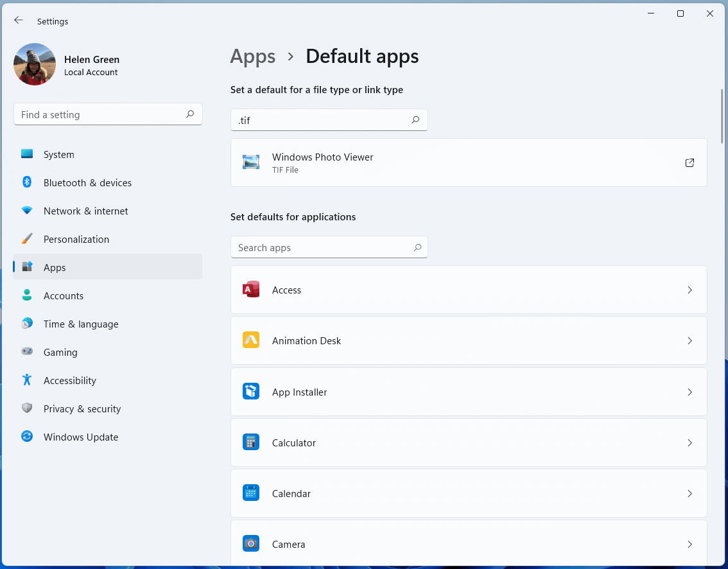Click the Calendar app icon
Image resolution: width=728 pixels, height=569 pixels.
coord(251,493)
